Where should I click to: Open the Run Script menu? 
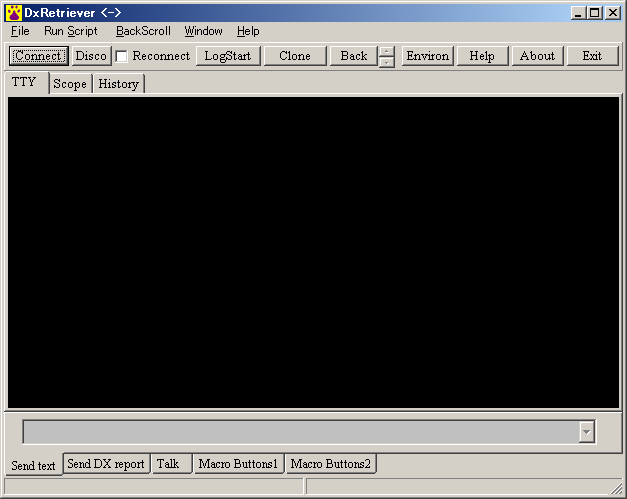pyautogui.click(x=71, y=31)
